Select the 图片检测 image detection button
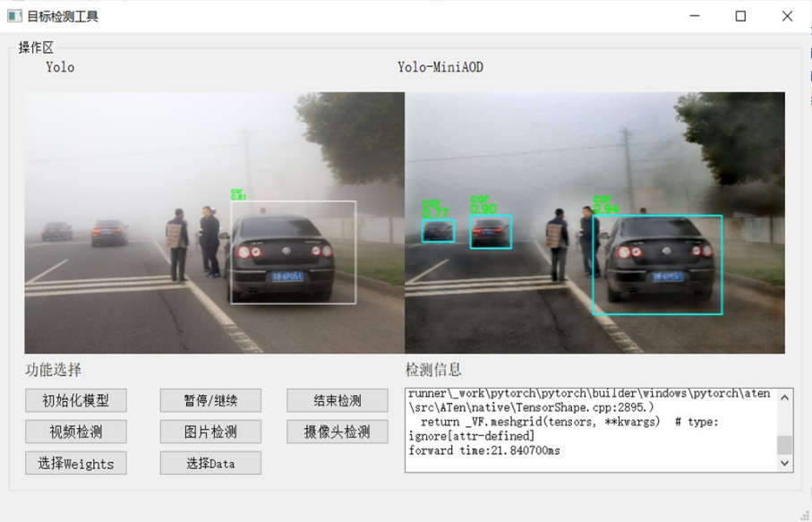The image size is (812, 522). 210,432
